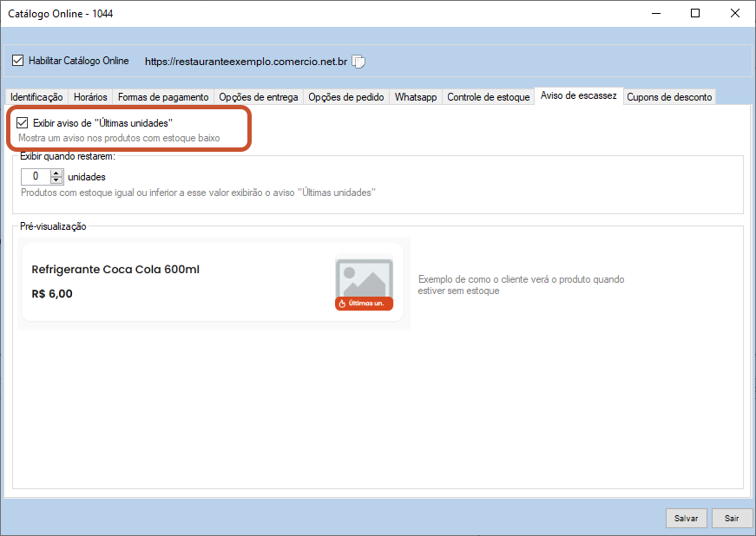
Task: Click the "Pré-visualização" group label
Action: coord(53,226)
